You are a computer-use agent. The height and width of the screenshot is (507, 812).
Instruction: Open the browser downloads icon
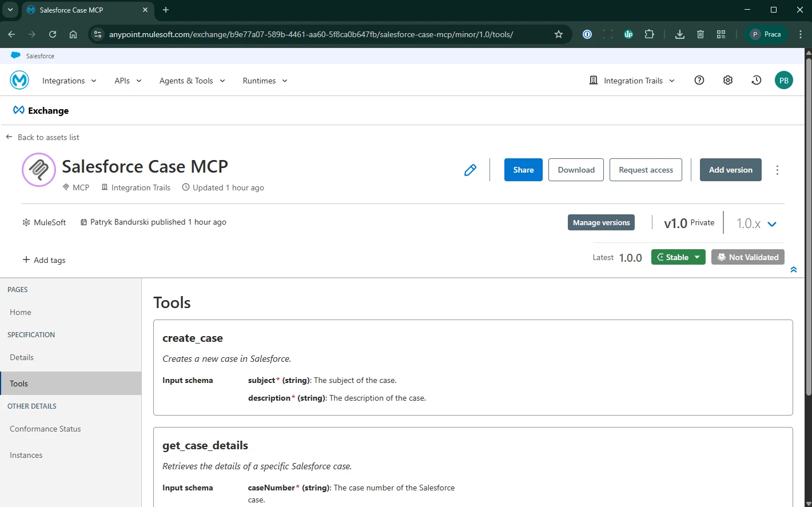[679, 34]
